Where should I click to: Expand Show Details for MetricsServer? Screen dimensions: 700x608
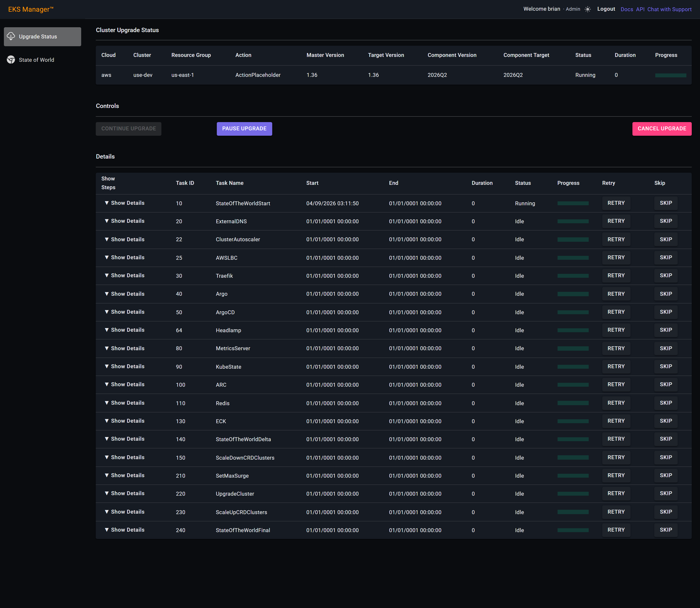pos(124,348)
